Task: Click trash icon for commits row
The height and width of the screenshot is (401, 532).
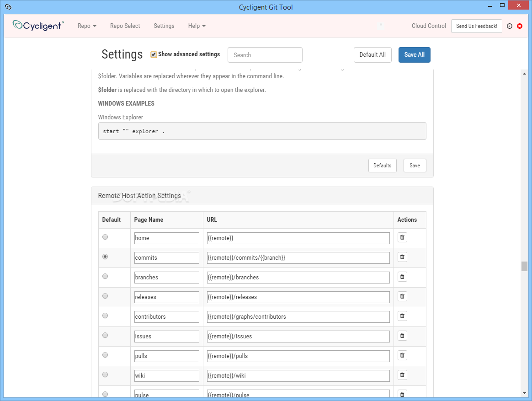Action: click(x=402, y=257)
